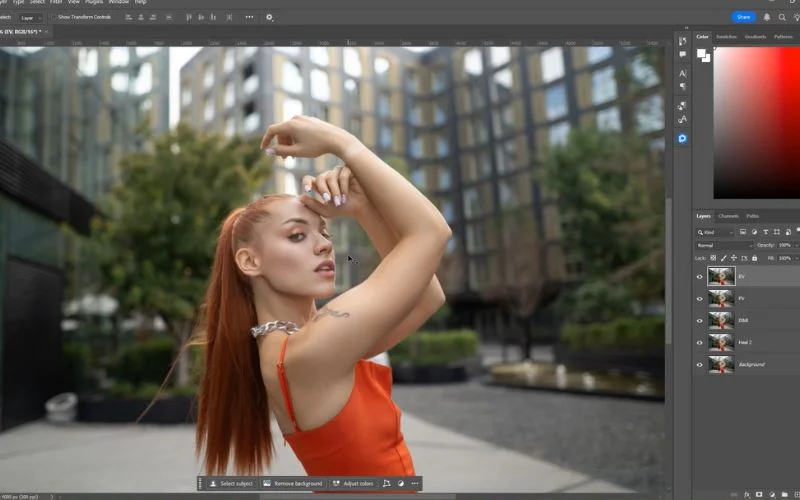Switch to the Channels tab
The image size is (800, 500).
tap(729, 216)
